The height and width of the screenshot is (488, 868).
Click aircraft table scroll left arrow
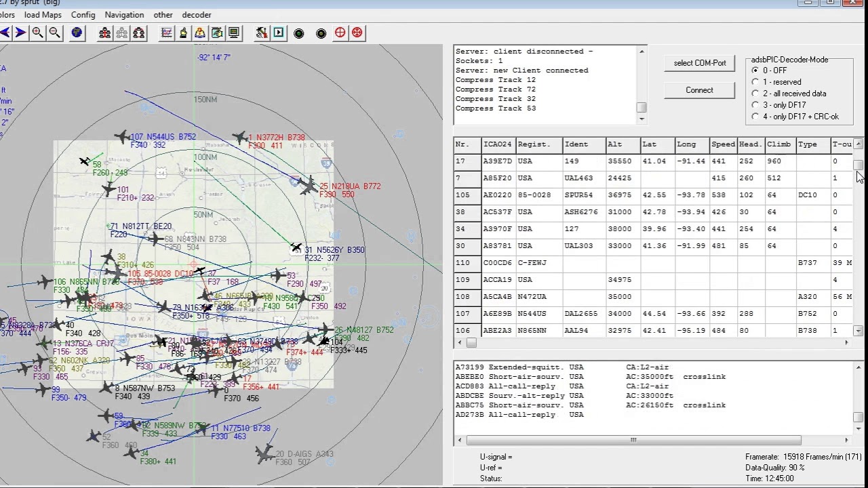(x=459, y=343)
